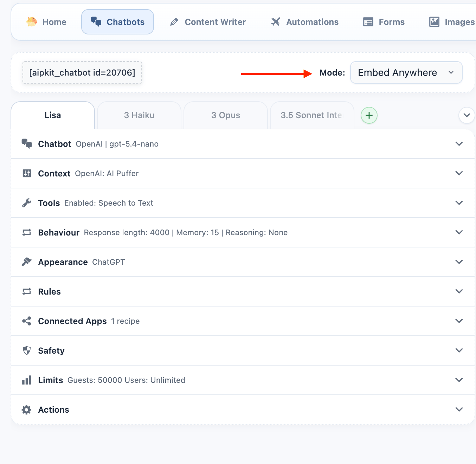Click the share icon beside Connected Apps

pyautogui.click(x=27, y=321)
